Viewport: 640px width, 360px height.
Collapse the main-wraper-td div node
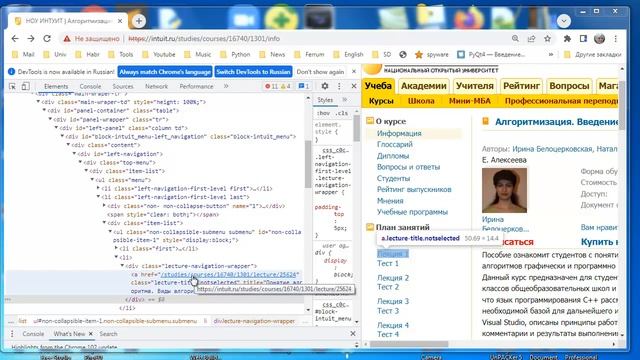38,102
